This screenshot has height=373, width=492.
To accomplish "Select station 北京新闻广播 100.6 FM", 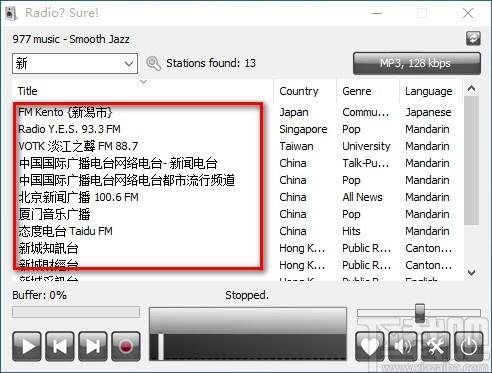I will click(78, 197).
